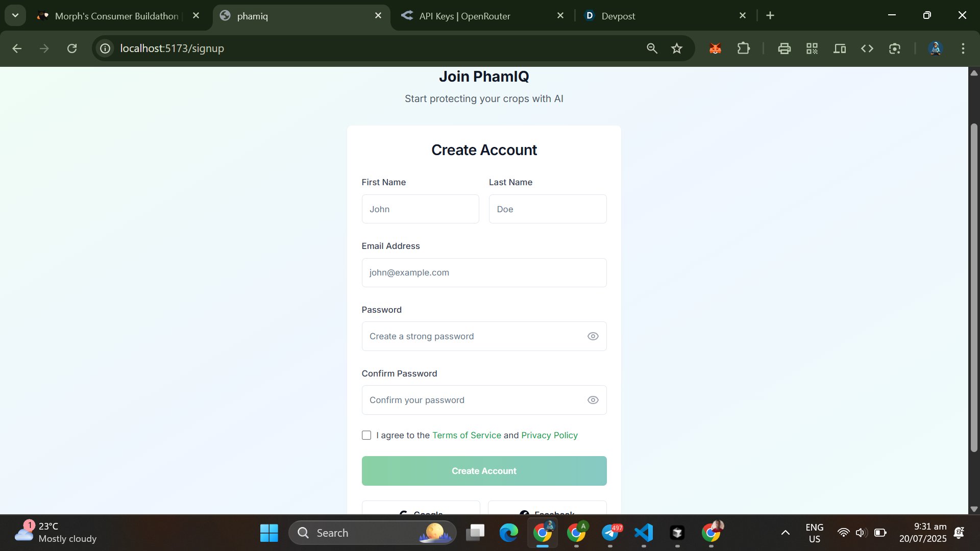Click the zoom magnifier in the address bar
Viewport: 980px width, 551px height.
652,48
